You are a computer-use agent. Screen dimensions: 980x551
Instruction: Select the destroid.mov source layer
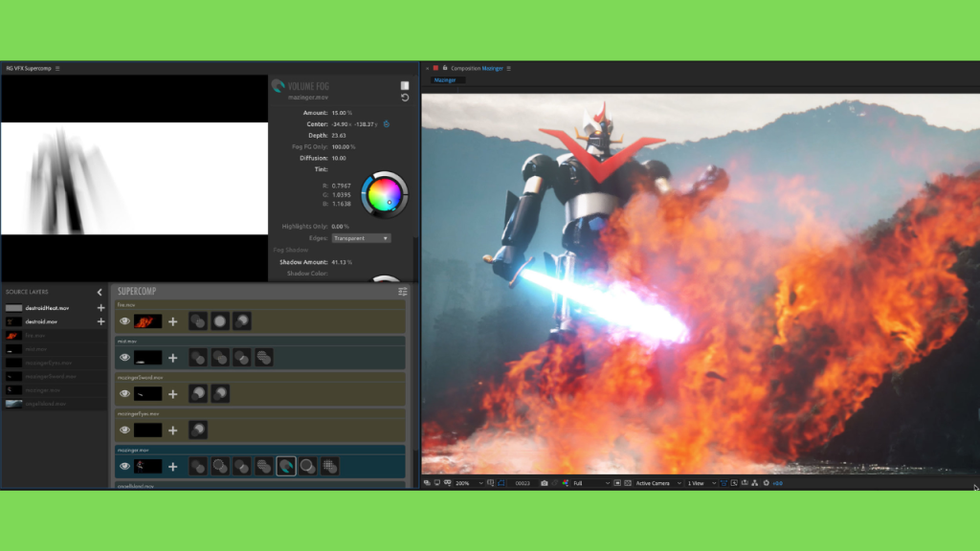tap(41, 321)
